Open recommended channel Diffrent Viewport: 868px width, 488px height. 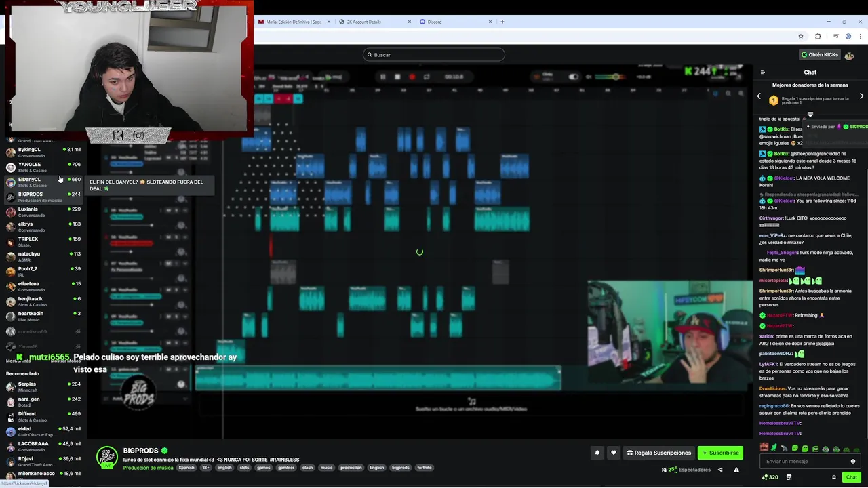tap(43, 417)
